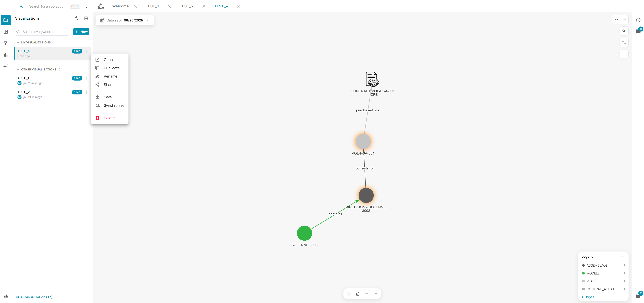Viewport: 644px width, 303px height.
Task: Open the info icon in right sidebar
Action: click(x=638, y=20)
